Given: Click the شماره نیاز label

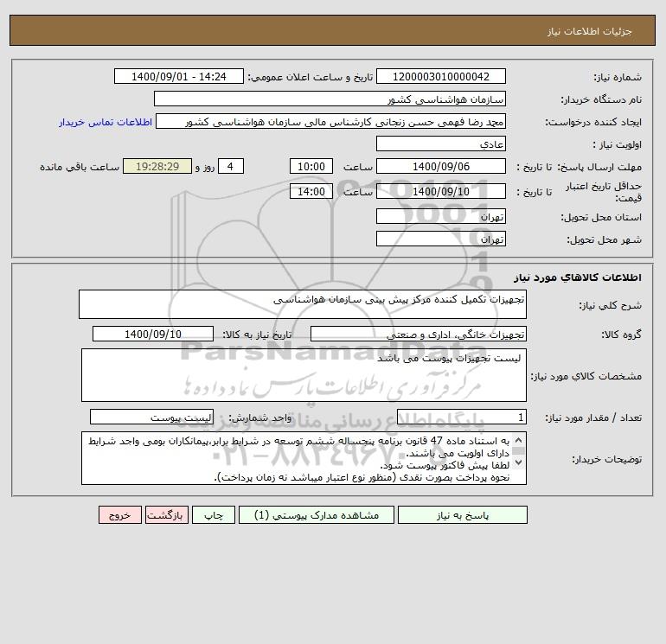Looking at the screenshot, I should pos(618,77).
